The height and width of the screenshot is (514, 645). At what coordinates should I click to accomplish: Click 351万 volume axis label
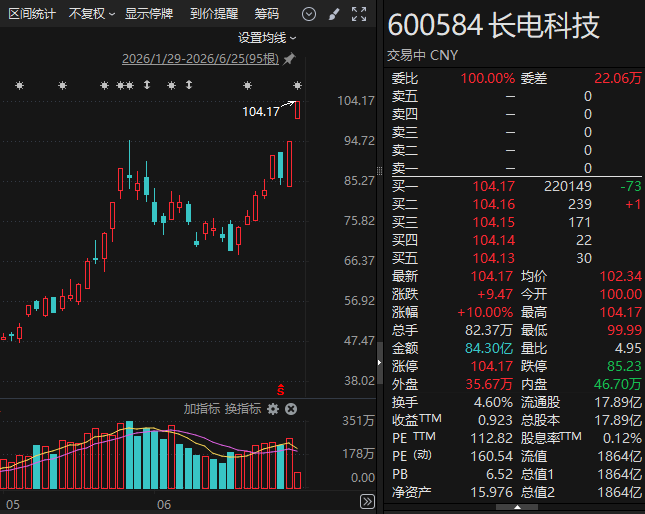pos(358,421)
